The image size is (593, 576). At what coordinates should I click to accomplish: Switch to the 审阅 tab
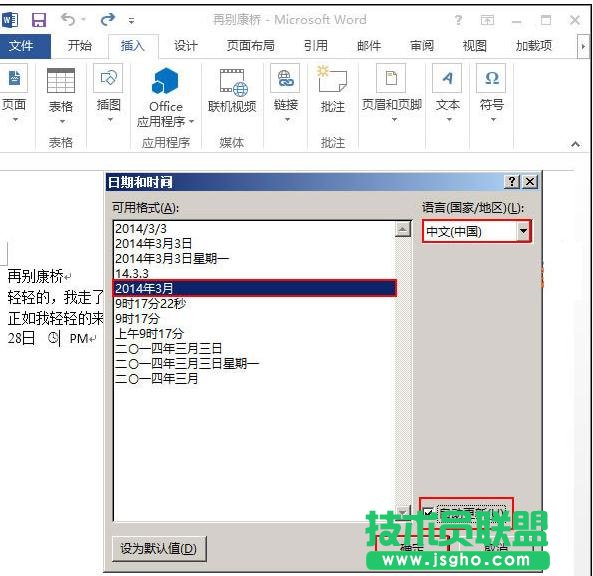tap(422, 46)
